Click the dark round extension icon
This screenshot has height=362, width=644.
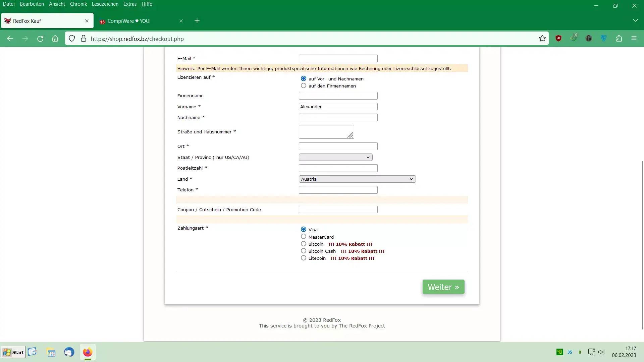click(589, 38)
